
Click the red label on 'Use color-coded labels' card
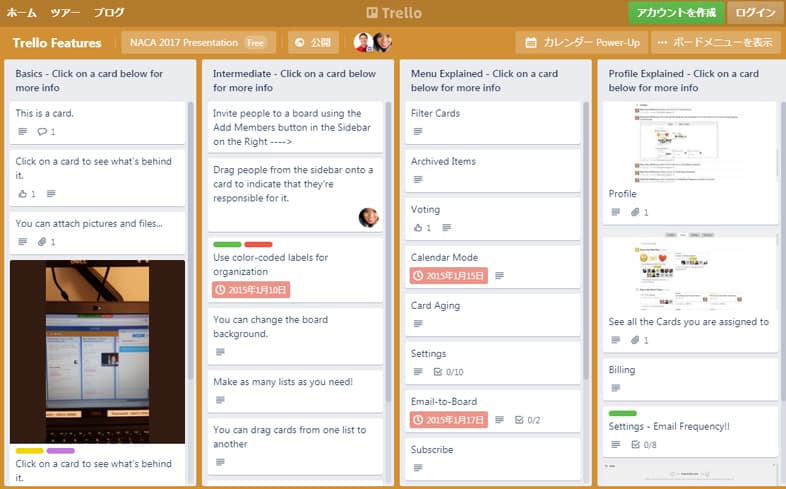258,244
